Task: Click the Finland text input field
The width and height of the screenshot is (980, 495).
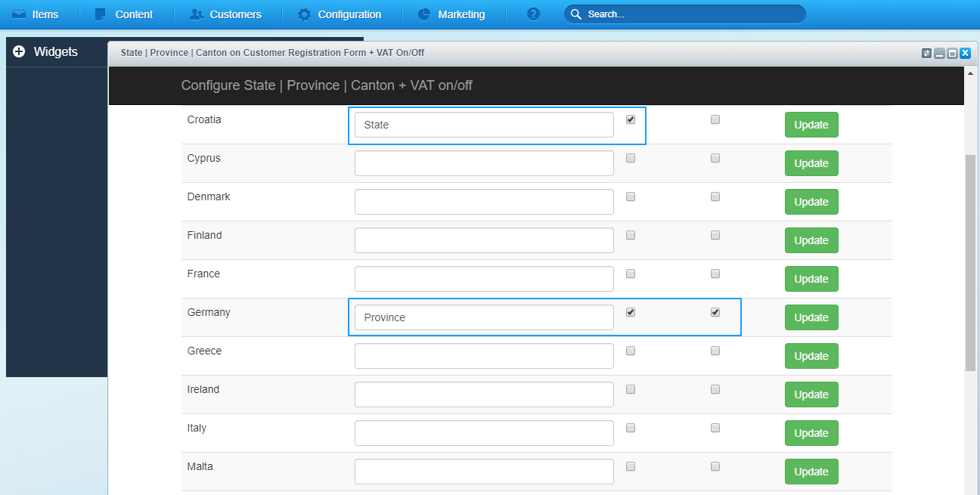Action: [x=484, y=240]
